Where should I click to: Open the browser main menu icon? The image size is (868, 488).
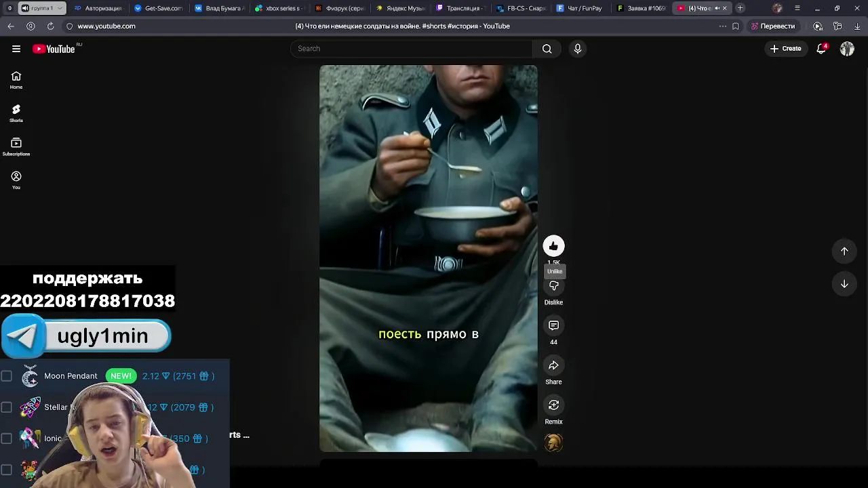pyautogui.click(x=797, y=8)
